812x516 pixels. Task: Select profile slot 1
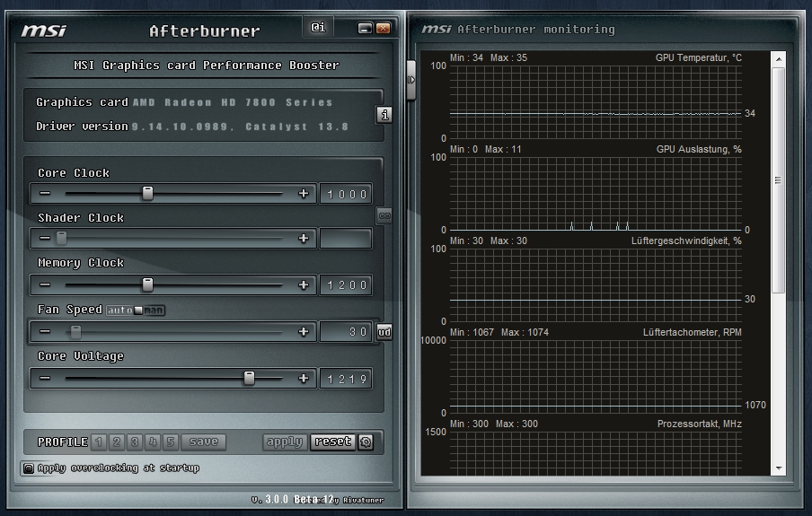coord(99,442)
